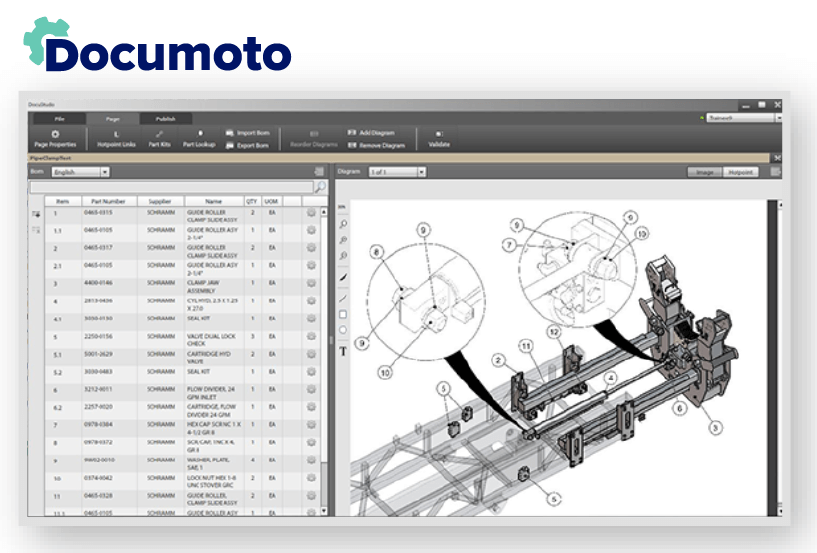The width and height of the screenshot is (817, 553).
Task: Click insert-row icon beside item 1
Action: 36,214
